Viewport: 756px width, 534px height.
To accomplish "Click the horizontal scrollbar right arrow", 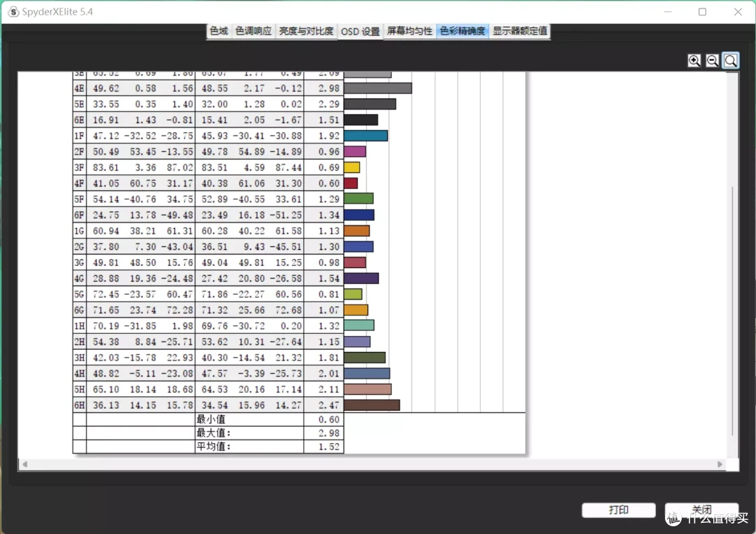I will 720,464.
